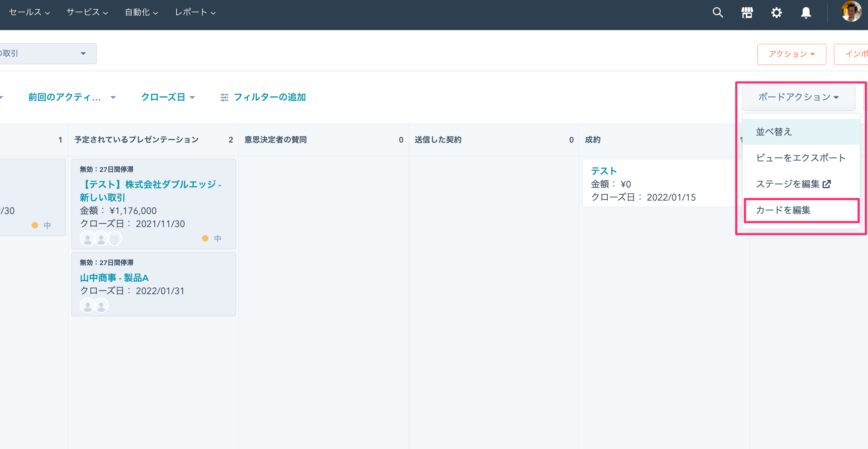Image resolution: width=868 pixels, height=449 pixels.
Task: Select 並べ替え from the board actions menu
Action: coord(801,132)
